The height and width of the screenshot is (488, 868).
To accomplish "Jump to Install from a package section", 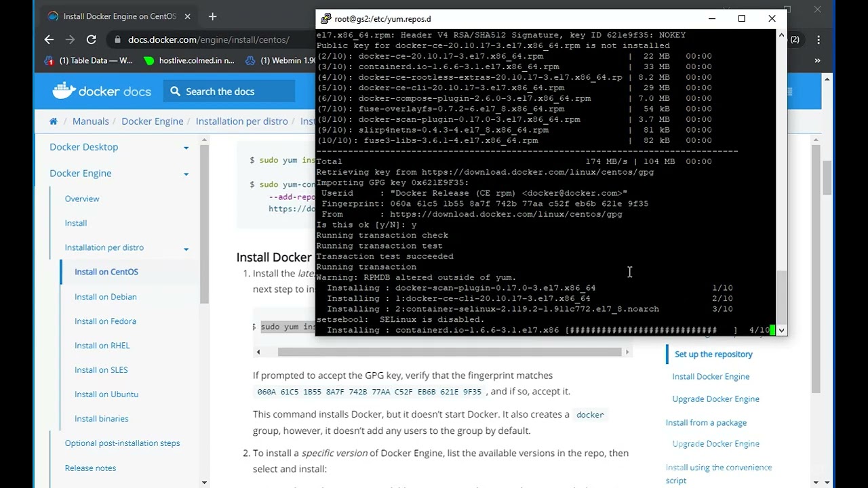I will pyautogui.click(x=706, y=423).
